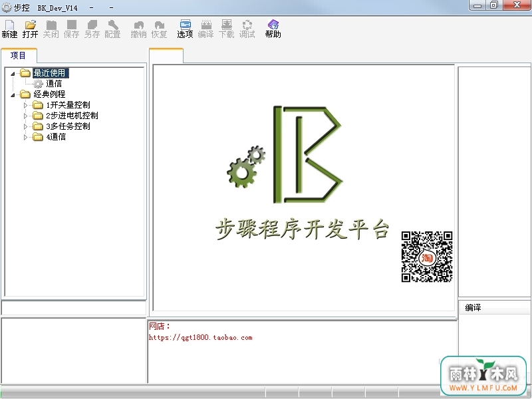Collapse the 经典例程 tree node
Screen dimensions: 532x399
tap(13, 95)
